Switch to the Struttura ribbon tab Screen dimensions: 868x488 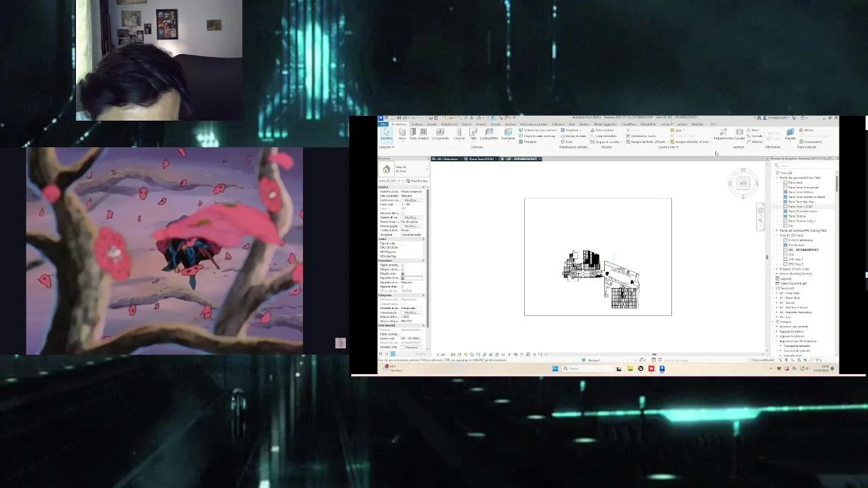point(416,124)
